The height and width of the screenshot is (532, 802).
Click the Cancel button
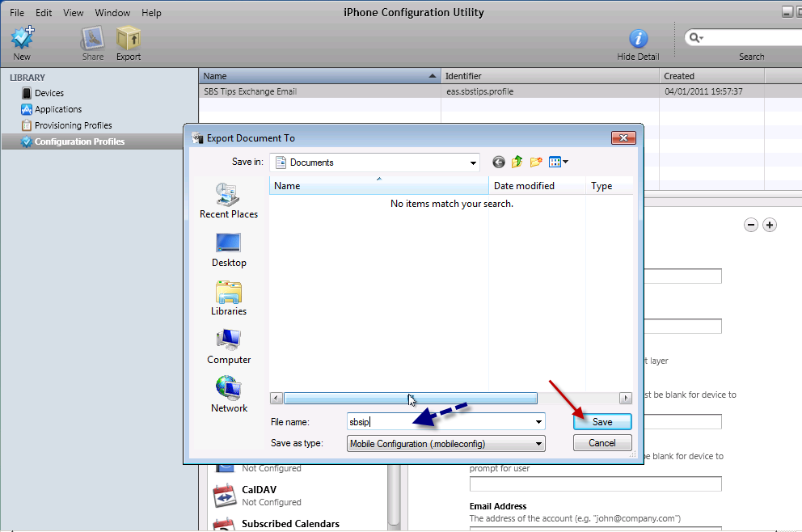601,443
